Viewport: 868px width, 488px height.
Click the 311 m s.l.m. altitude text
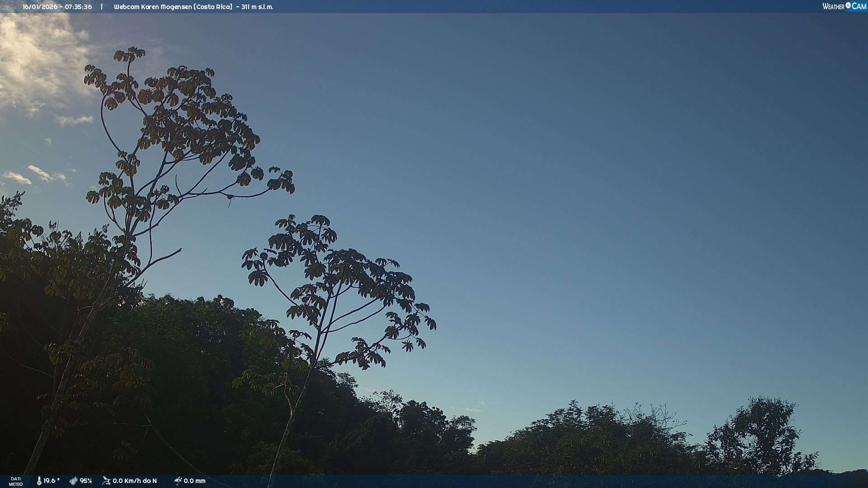pyautogui.click(x=257, y=7)
